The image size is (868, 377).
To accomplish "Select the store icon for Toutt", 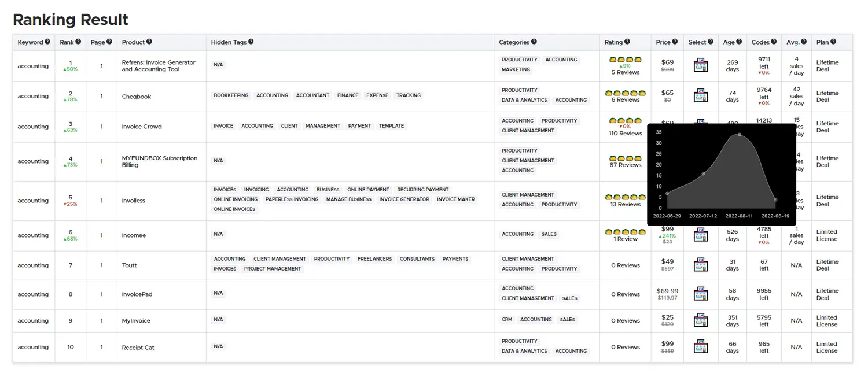I will [x=700, y=265].
